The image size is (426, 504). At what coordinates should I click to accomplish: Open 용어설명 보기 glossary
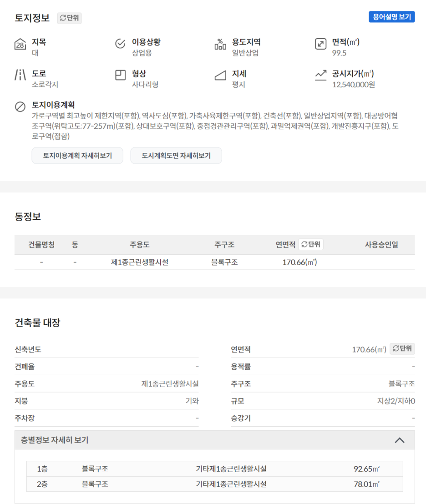(x=391, y=17)
